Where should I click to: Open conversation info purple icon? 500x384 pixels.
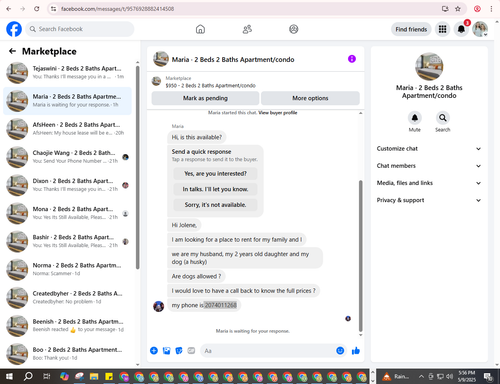point(352,59)
